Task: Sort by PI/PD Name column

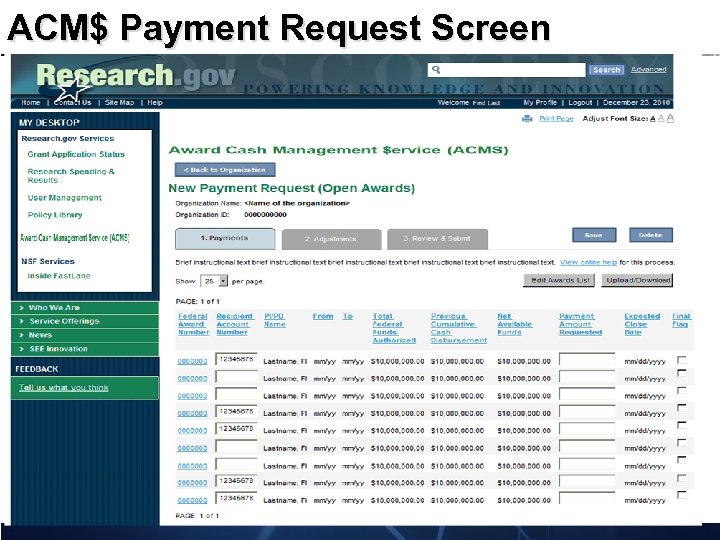Action: [x=275, y=320]
